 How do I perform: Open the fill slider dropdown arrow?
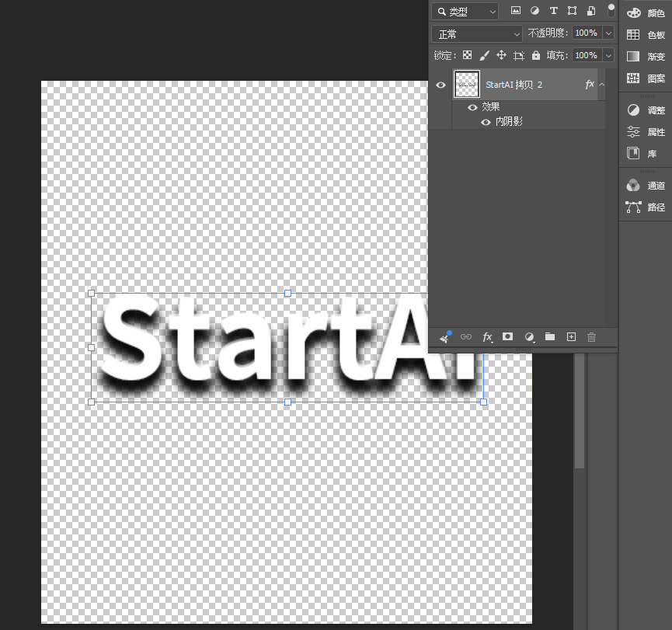[608, 55]
